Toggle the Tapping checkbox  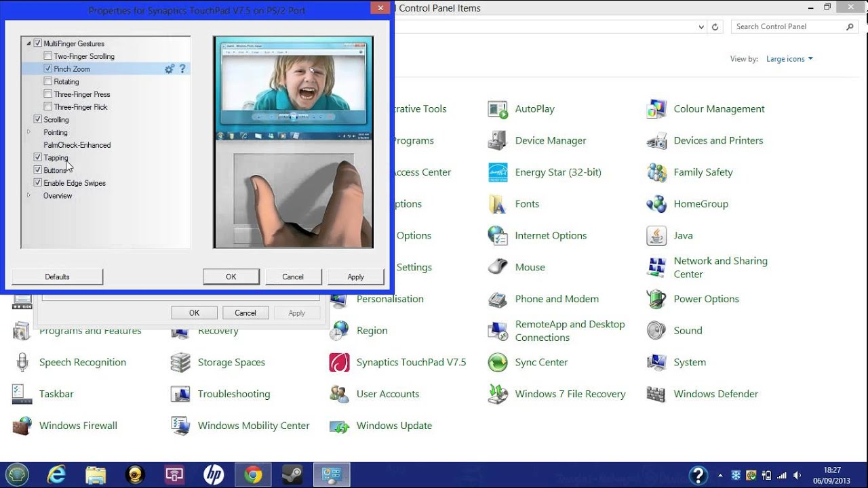[x=38, y=157]
